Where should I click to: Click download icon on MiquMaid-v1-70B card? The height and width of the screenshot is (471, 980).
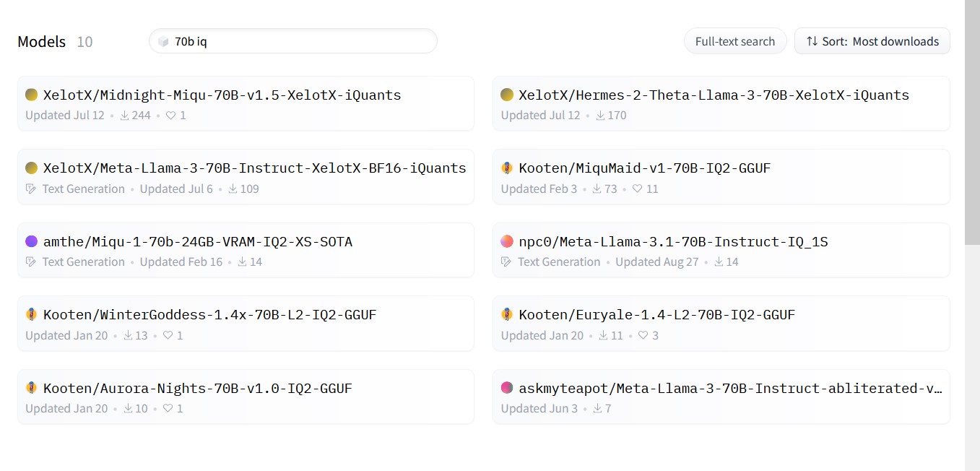[x=597, y=189]
